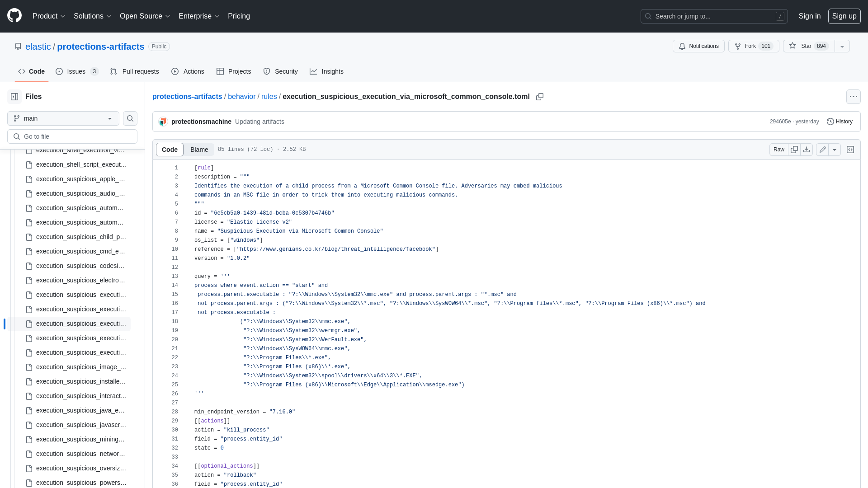868x488 pixels.
Task: Open the file commit History
Action: [840, 122]
